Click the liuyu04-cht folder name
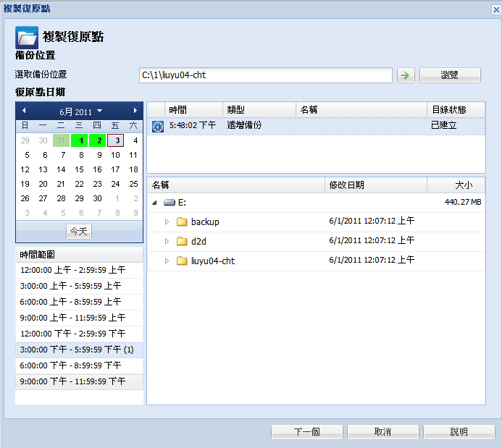This screenshot has height=448, width=502. [213, 261]
